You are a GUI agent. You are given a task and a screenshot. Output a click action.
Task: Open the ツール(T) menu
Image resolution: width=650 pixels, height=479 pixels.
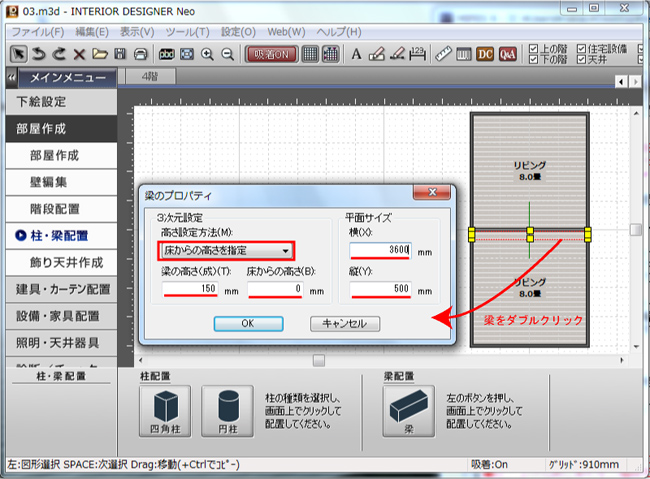click(188, 33)
